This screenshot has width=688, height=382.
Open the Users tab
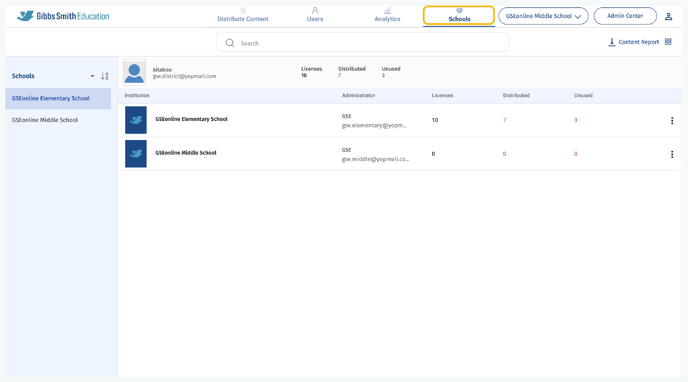point(315,15)
